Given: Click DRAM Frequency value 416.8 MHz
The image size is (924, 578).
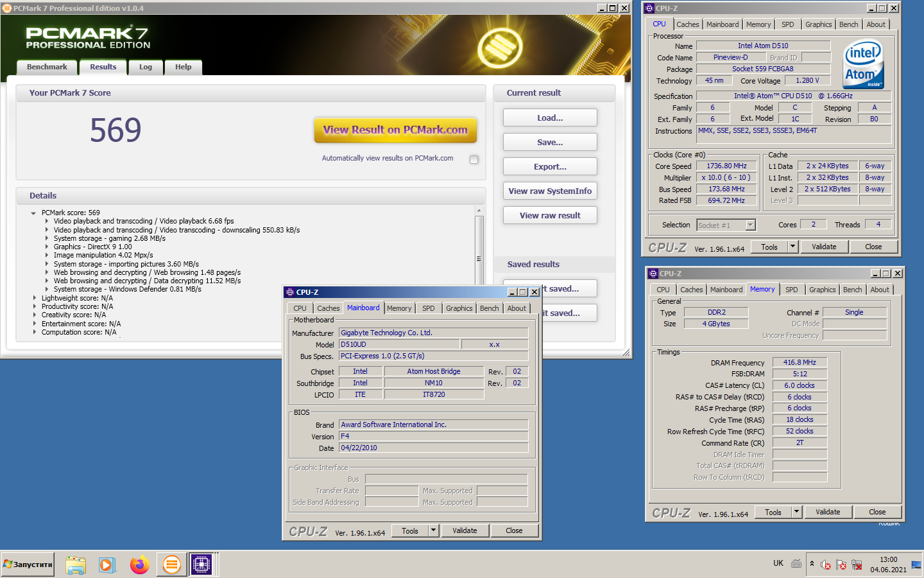Looking at the screenshot, I should [x=800, y=362].
